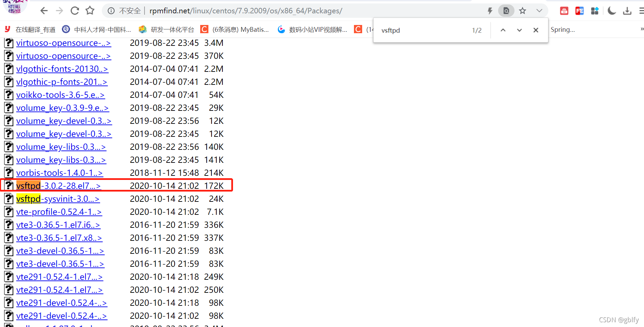Go back to the previous page
644x327 pixels.
(44, 11)
